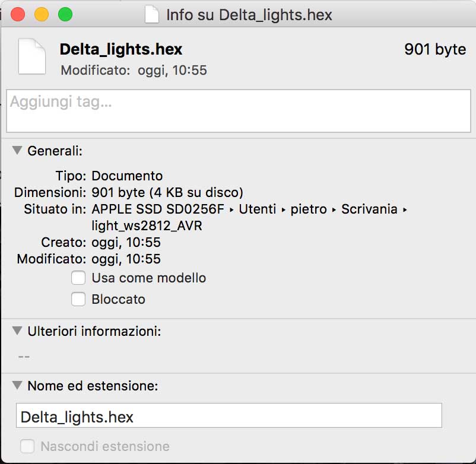The height and width of the screenshot is (464, 476).
Task: Click the pietro path segment
Action: pyautogui.click(x=309, y=209)
